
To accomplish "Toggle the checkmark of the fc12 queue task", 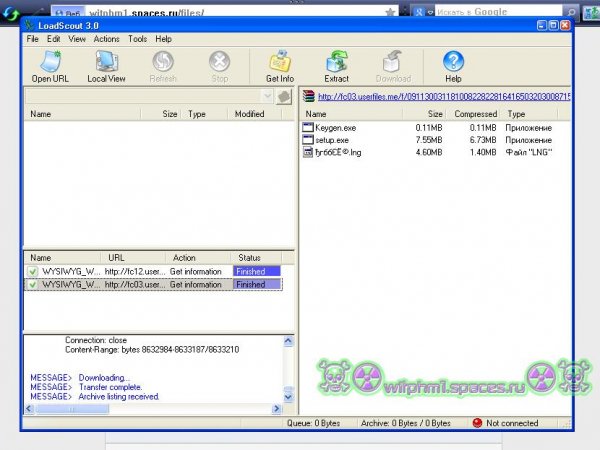I will pyautogui.click(x=33, y=272).
